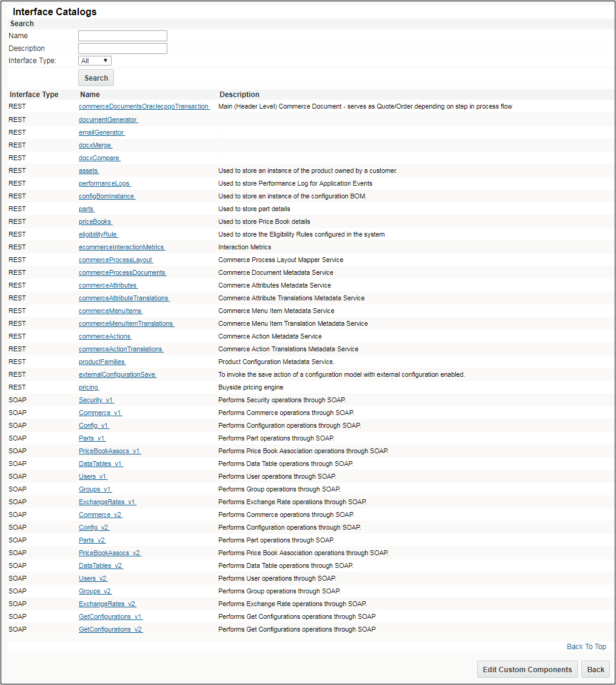Screen dimensions: 616x685
Task: Open the GetConfigurations_v2 SOAP interface
Action: pos(110,629)
